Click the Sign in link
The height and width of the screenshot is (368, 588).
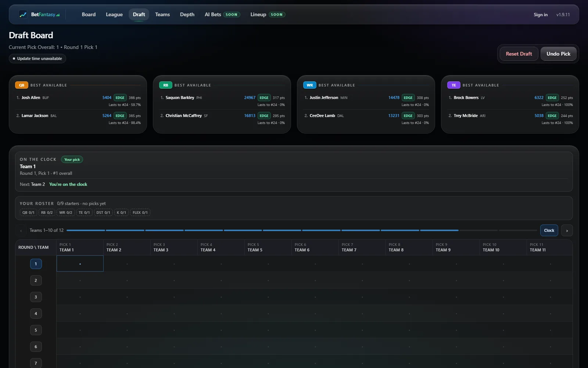[x=541, y=15]
